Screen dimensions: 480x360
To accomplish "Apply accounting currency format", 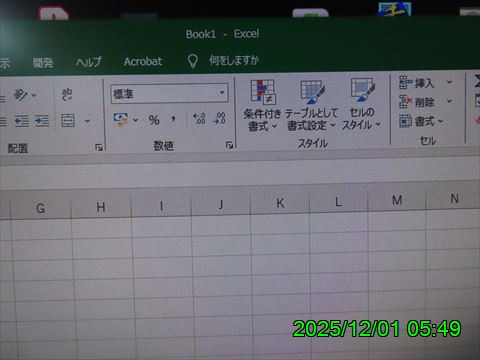I will [121, 119].
